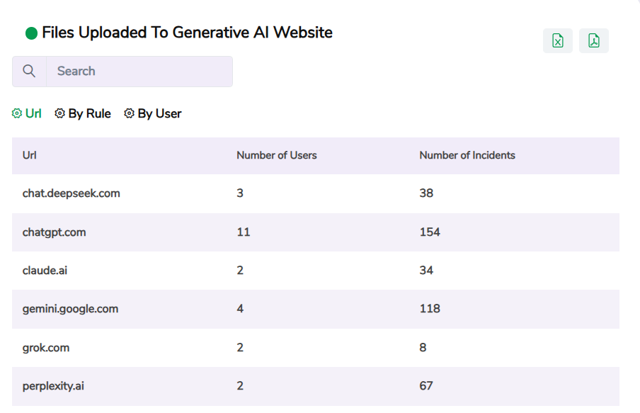Export table to Excel file
This screenshot has width=640, height=413.
pyautogui.click(x=558, y=40)
